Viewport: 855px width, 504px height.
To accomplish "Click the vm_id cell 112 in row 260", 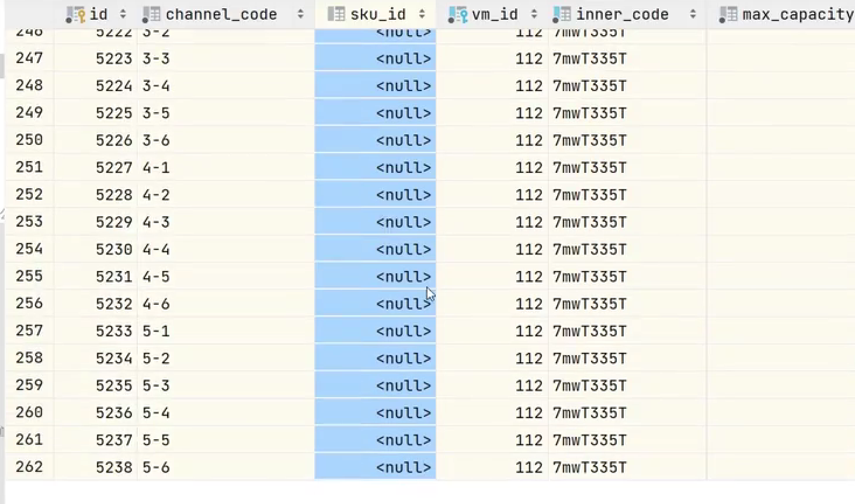I will 492,413.
